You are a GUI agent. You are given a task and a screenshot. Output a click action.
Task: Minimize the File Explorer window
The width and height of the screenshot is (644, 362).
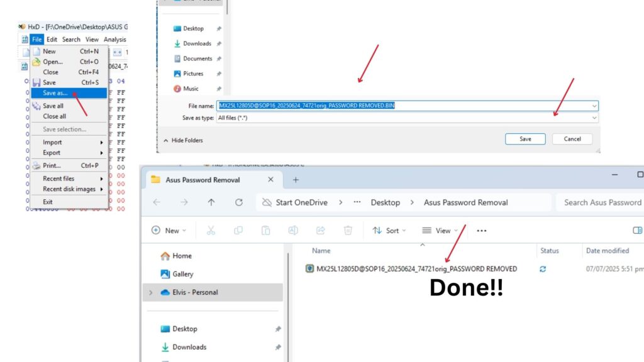click(614, 175)
